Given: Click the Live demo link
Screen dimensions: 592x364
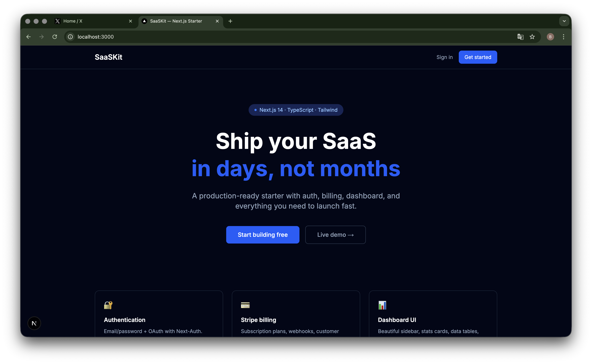Looking at the screenshot, I should pyautogui.click(x=335, y=235).
